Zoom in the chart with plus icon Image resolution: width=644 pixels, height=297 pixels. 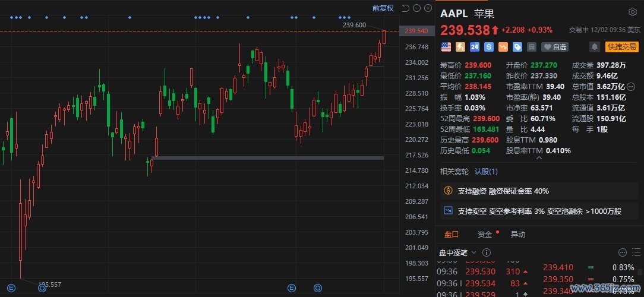pyautogui.click(x=428, y=8)
